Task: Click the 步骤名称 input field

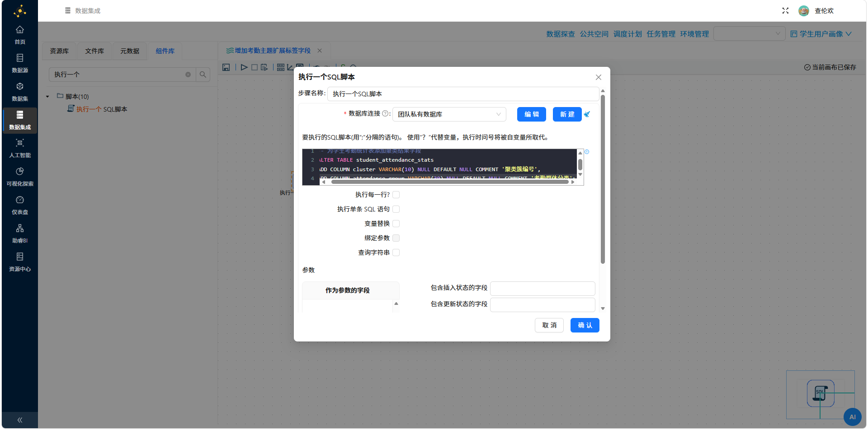Action: 463,94
